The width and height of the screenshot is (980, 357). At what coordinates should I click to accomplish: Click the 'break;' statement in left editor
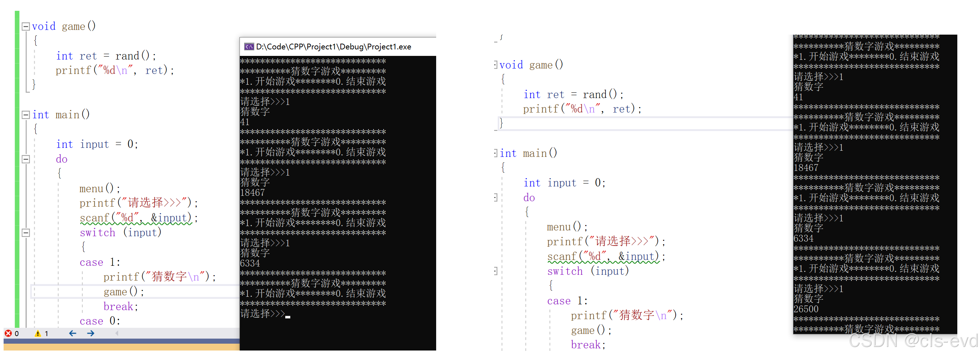tap(121, 307)
